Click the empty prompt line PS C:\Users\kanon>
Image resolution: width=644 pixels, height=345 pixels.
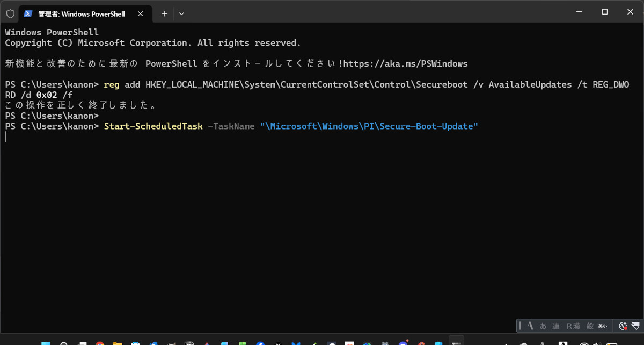52,116
